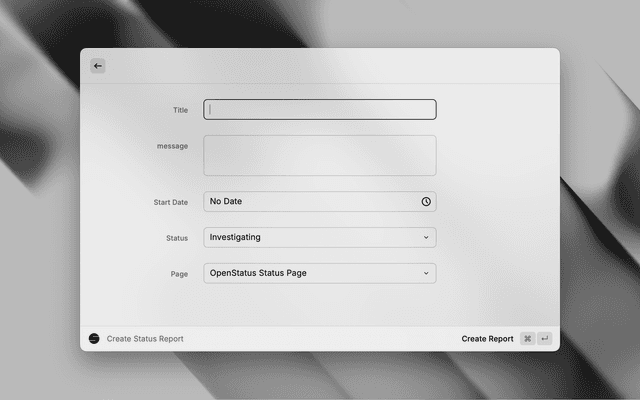
Task: Expand the Status dropdown chevron
Action: (426, 238)
